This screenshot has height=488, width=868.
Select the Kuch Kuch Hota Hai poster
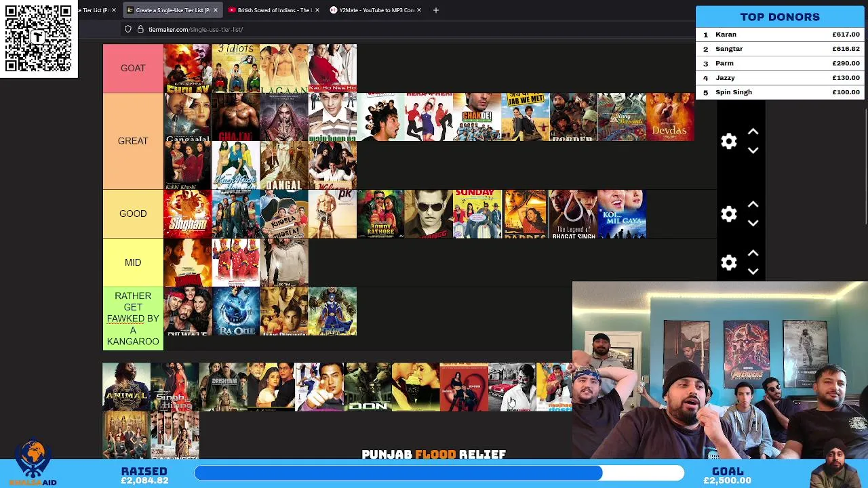point(235,165)
